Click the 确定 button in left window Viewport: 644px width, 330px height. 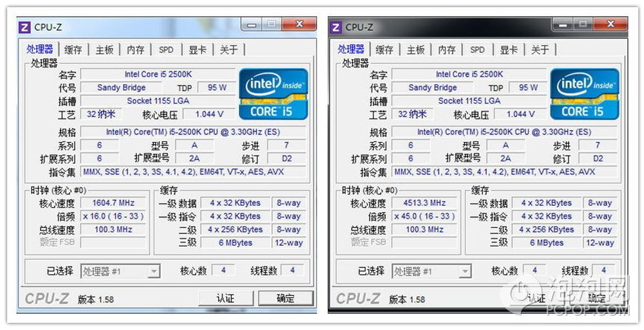click(x=285, y=298)
